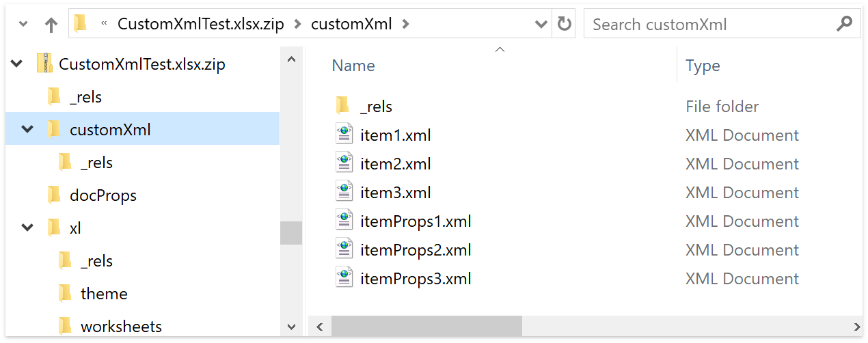Select the worksheets folder in tree

(120, 327)
